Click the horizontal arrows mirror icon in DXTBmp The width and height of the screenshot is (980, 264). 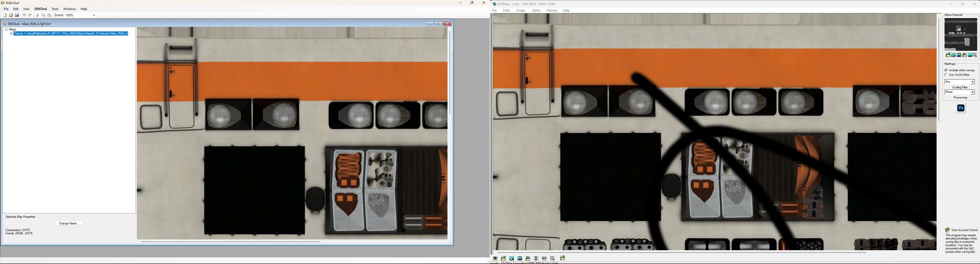coord(544,258)
